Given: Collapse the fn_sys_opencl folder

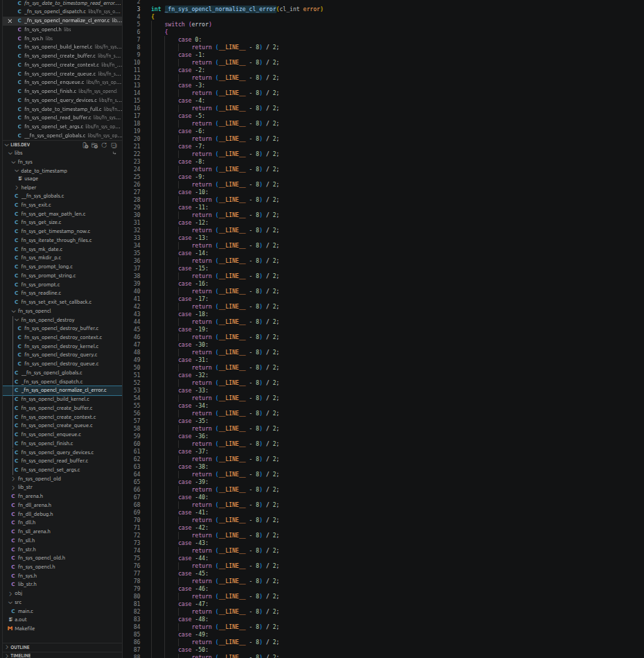Looking at the screenshot, I should coord(13,311).
